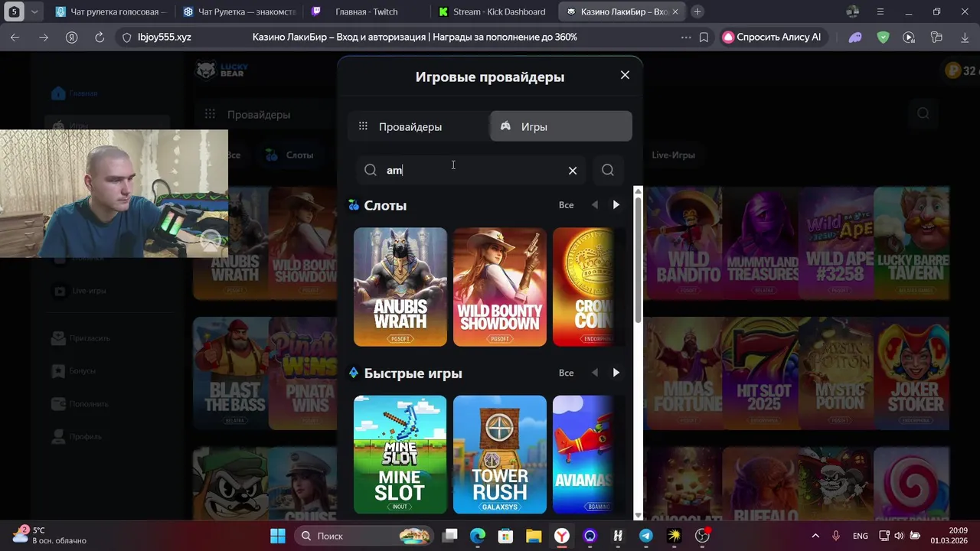Click the address lbjoy555.xyz
980x551 pixels.
point(165,37)
